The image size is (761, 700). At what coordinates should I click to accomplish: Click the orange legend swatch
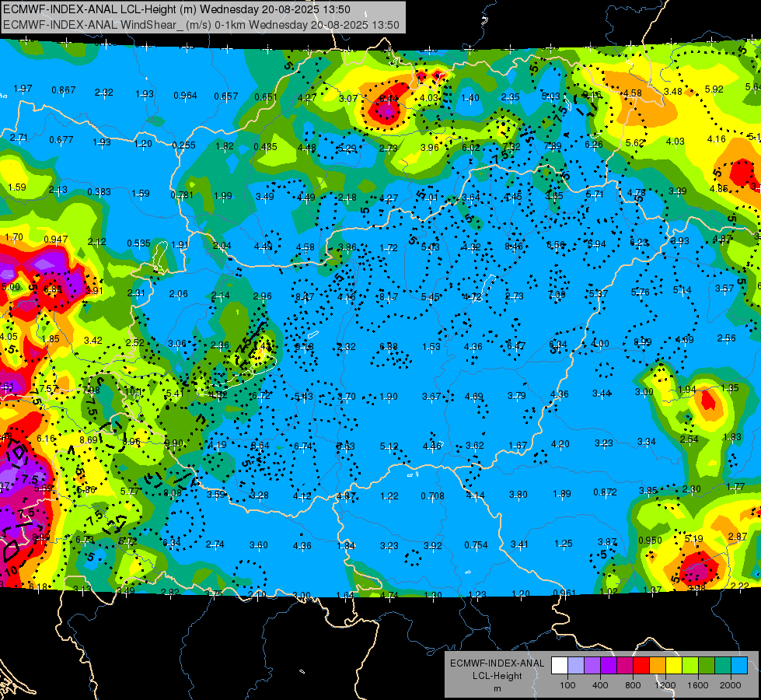click(x=658, y=666)
